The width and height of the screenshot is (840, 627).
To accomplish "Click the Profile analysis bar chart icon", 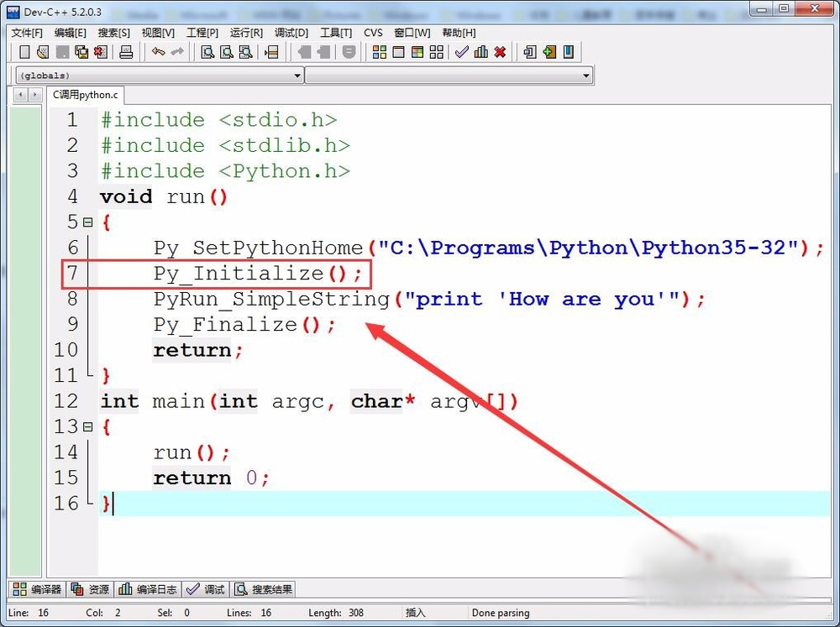I will (481, 52).
